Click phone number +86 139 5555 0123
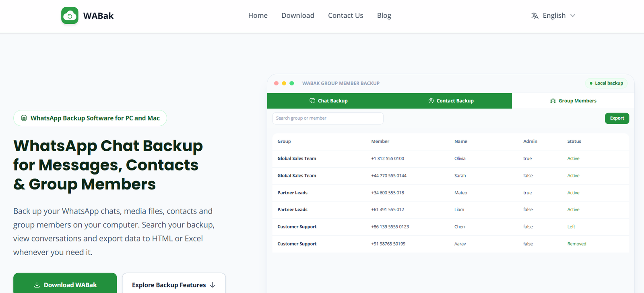Viewport: 644px width, 293px height. (x=390, y=227)
